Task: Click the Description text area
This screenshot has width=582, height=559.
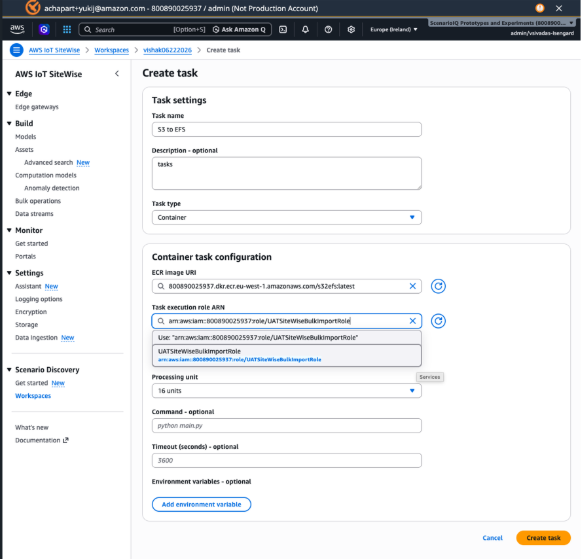Action: (x=287, y=173)
